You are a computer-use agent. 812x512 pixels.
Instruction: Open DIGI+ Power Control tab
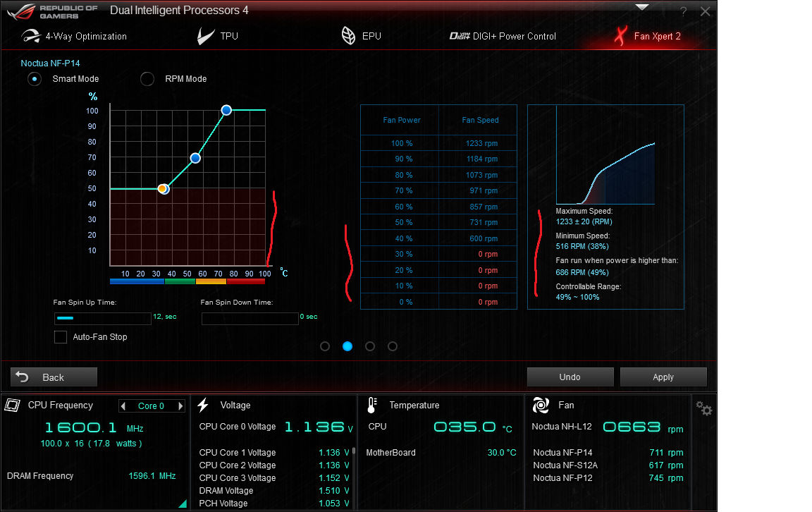503,36
